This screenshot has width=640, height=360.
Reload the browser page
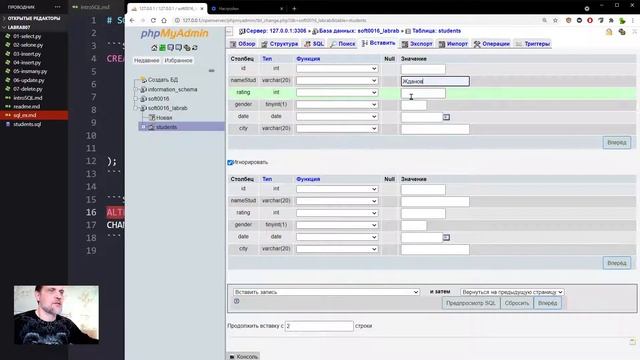[153, 20]
